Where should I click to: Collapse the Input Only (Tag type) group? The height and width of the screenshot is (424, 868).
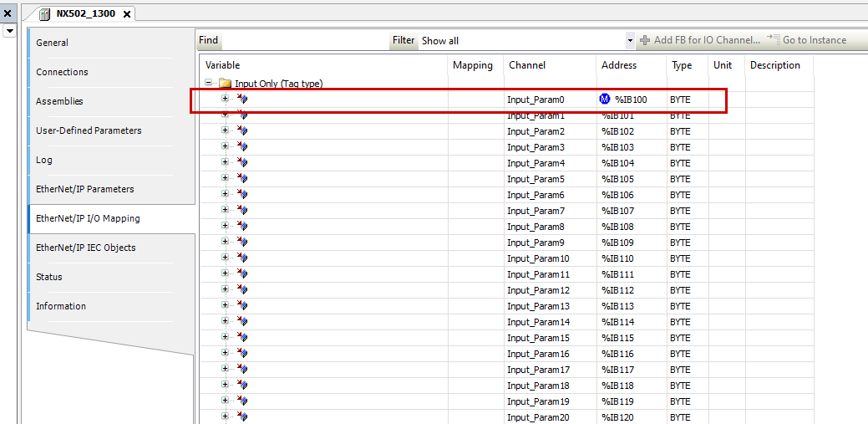pyautogui.click(x=209, y=84)
